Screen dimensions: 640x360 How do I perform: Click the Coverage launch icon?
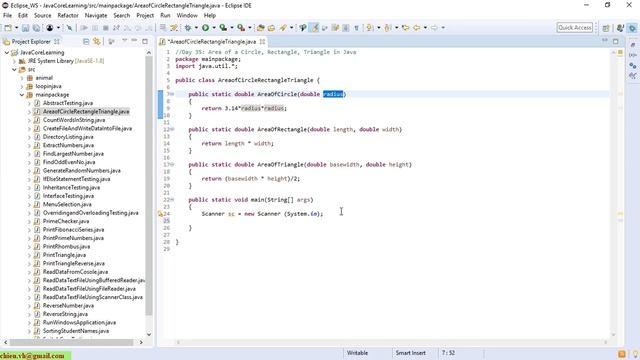pos(223,28)
